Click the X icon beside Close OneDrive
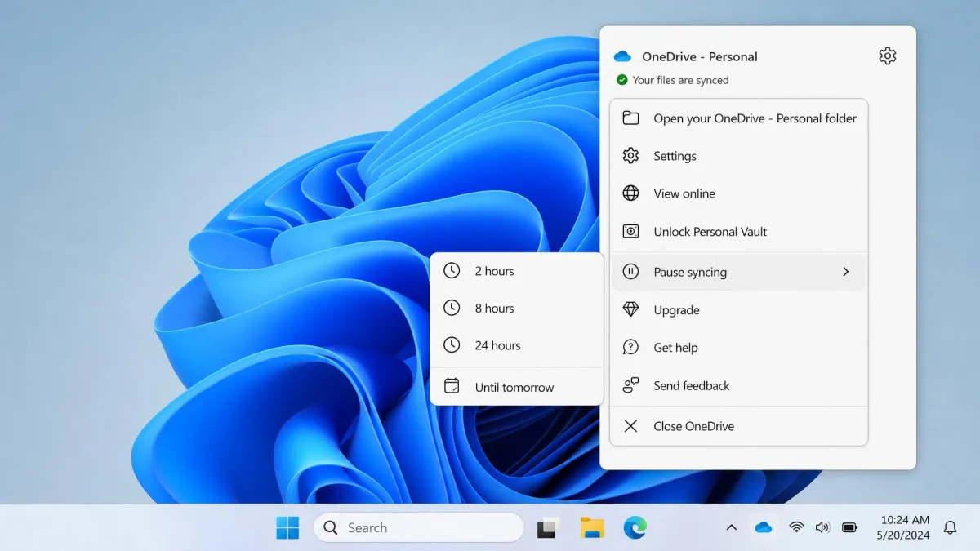Image resolution: width=980 pixels, height=551 pixels. tap(630, 426)
